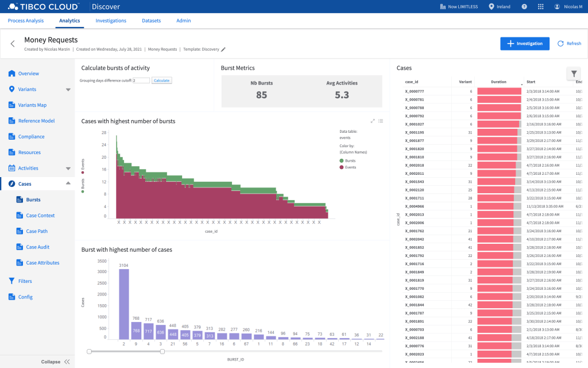Viewport: 588px width, 368px height.
Task: Expand the Activities sidebar section
Action: pyautogui.click(x=68, y=168)
